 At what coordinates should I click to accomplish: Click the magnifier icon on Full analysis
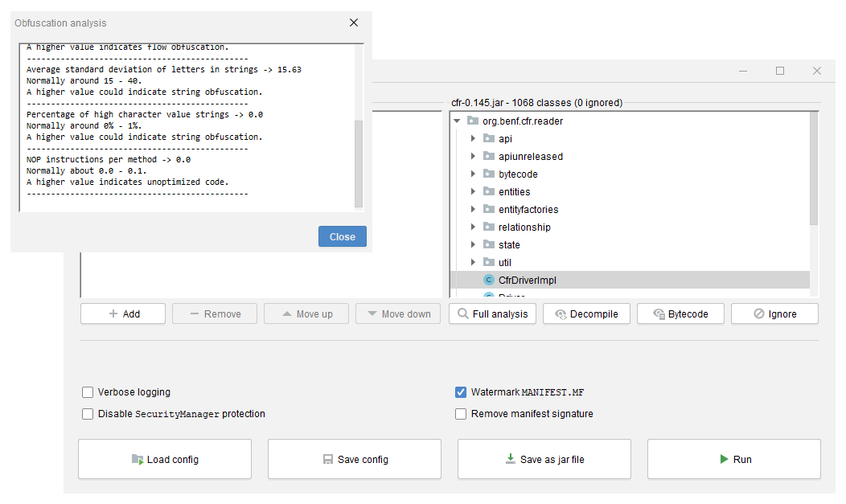tap(464, 313)
